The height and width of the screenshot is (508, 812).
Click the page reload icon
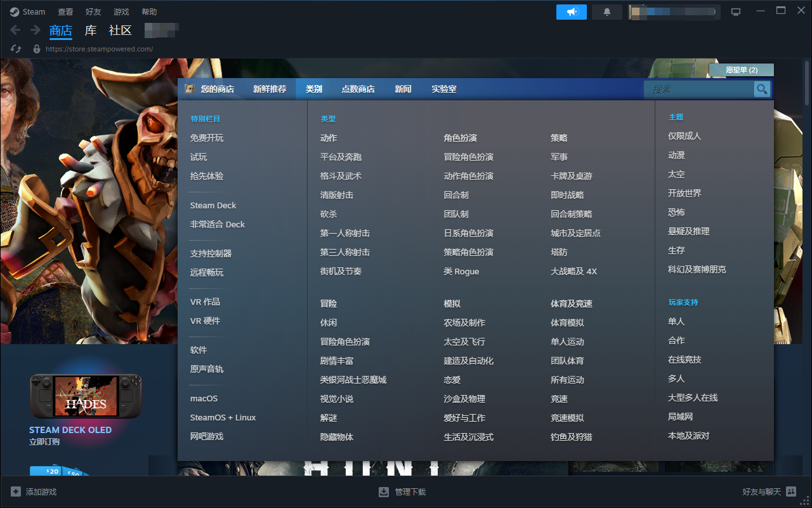click(16, 49)
